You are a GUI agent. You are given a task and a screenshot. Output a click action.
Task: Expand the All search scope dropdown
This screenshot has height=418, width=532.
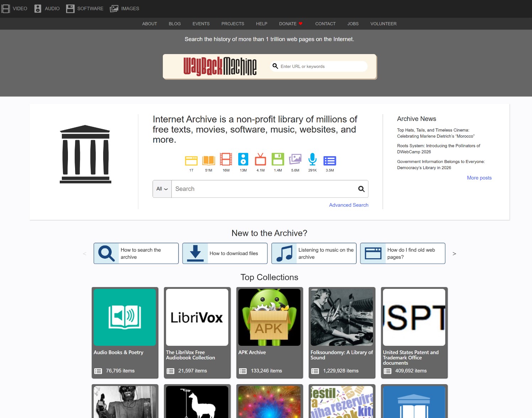pyautogui.click(x=162, y=189)
